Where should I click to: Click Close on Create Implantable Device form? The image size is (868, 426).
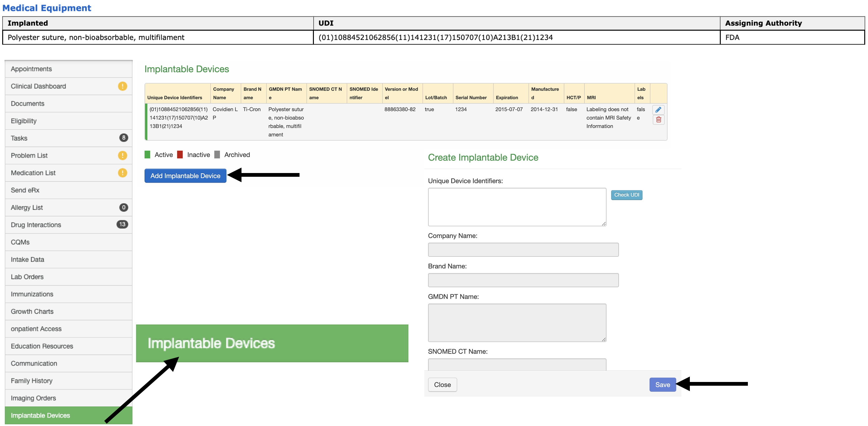click(x=443, y=384)
